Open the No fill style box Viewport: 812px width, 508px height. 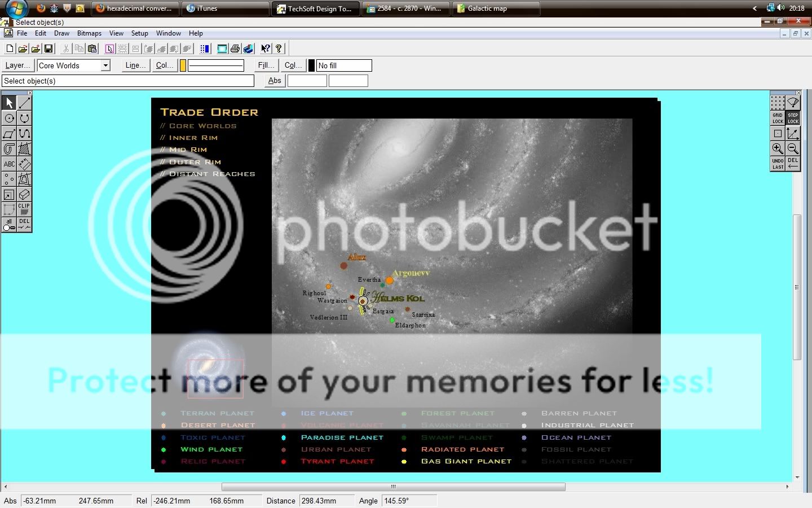pyautogui.click(x=344, y=65)
